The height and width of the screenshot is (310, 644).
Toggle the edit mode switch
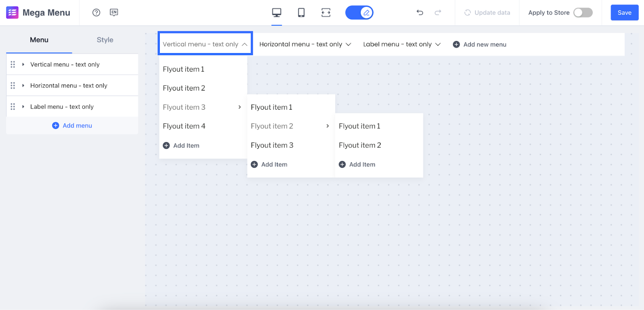(x=359, y=12)
